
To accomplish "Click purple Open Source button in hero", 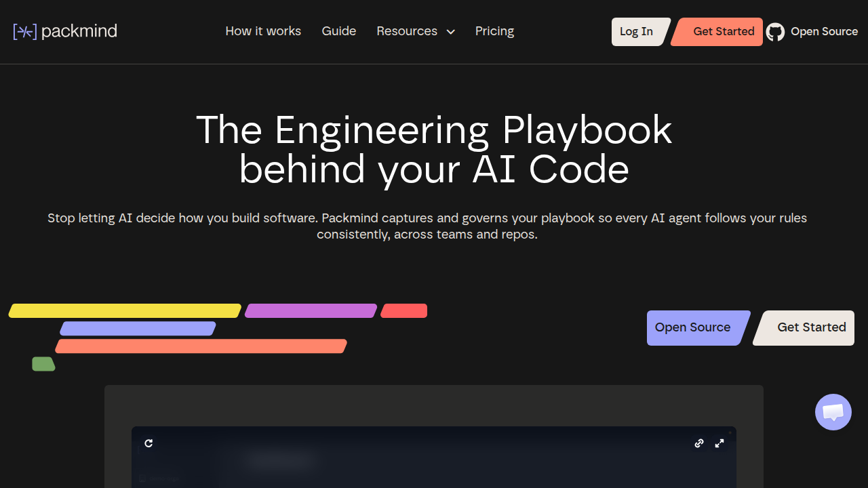I will point(698,328).
